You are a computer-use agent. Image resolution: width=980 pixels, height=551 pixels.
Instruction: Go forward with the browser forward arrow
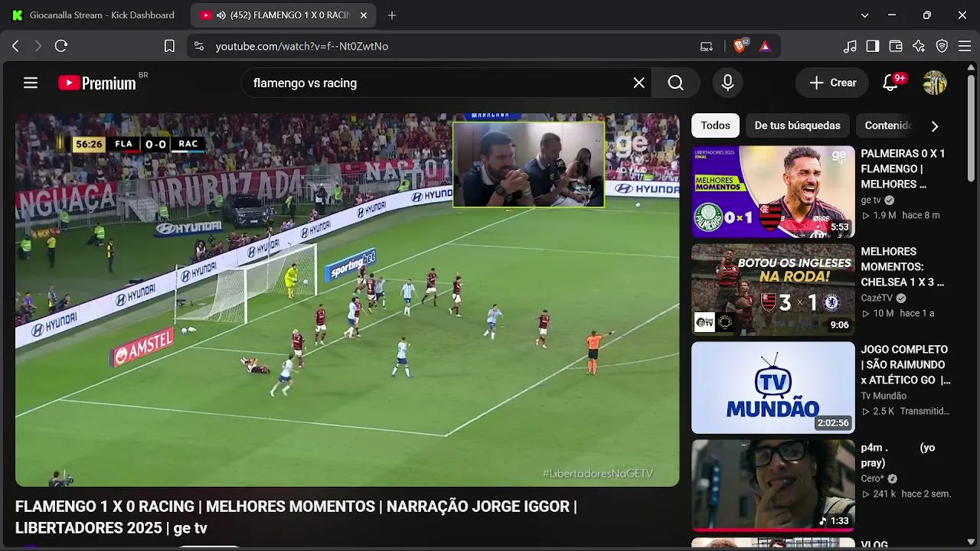[38, 46]
